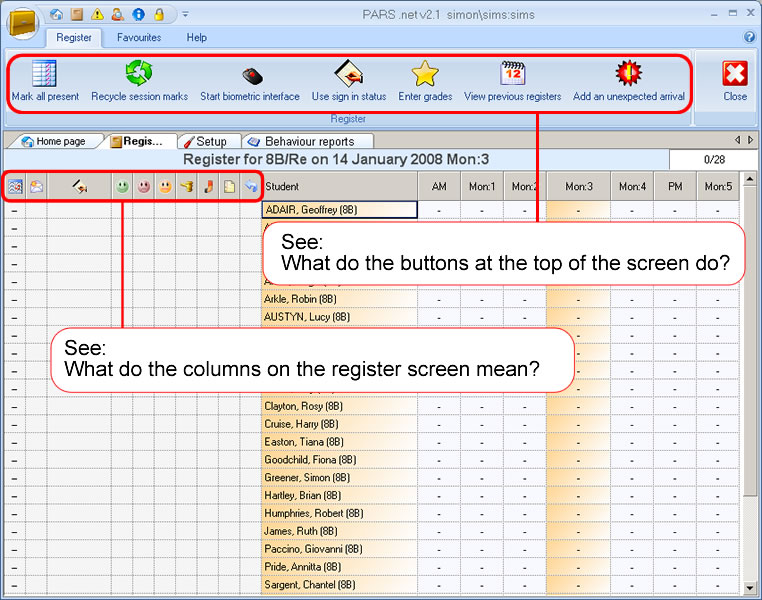
Task: Select student Arkle, Robin (8B)
Action: 340,299
